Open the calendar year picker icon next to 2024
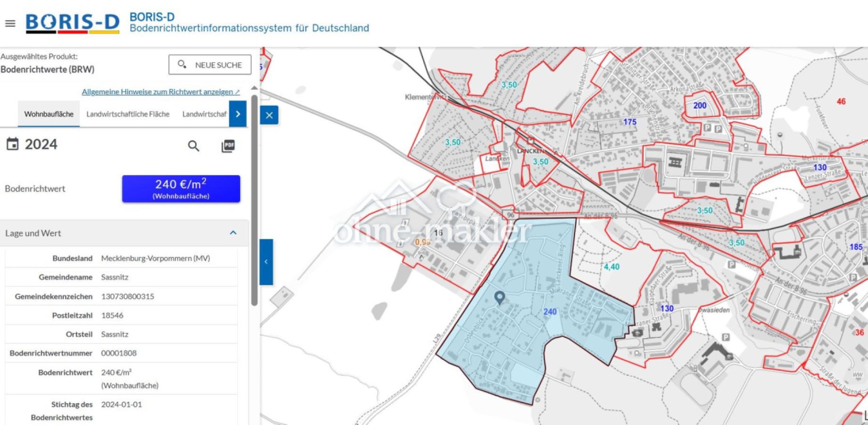The height and width of the screenshot is (425, 868). tap(12, 144)
